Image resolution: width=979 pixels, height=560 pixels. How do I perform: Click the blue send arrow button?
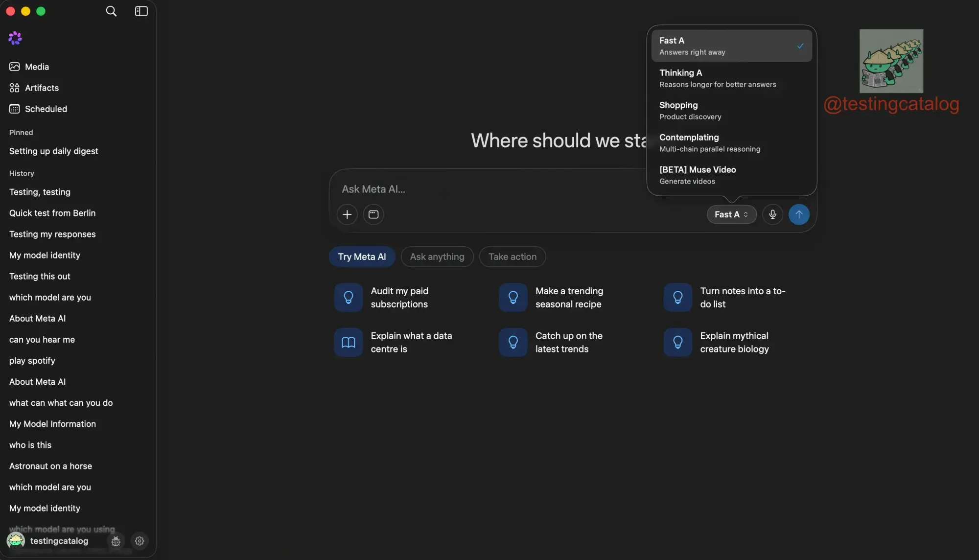tap(799, 214)
